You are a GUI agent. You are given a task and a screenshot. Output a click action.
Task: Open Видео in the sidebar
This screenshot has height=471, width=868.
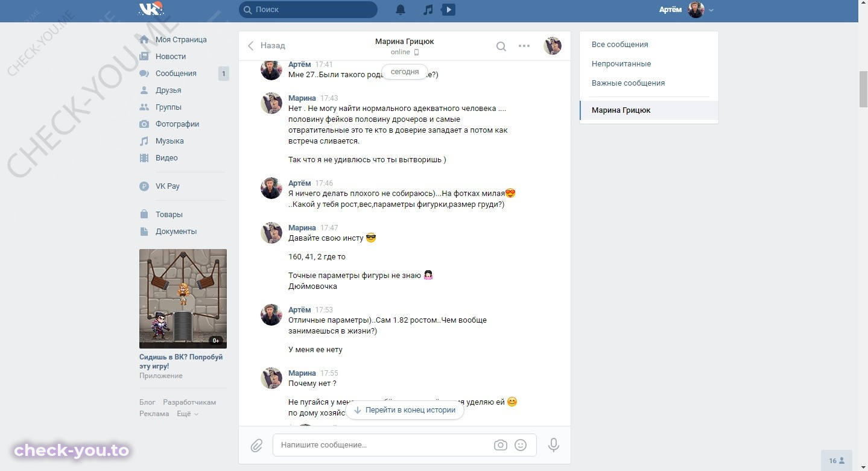[x=166, y=158]
